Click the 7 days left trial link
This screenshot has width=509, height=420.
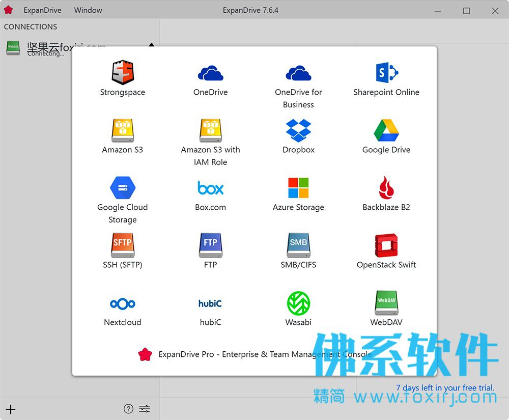pyautogui.click(x=445, y=388)
